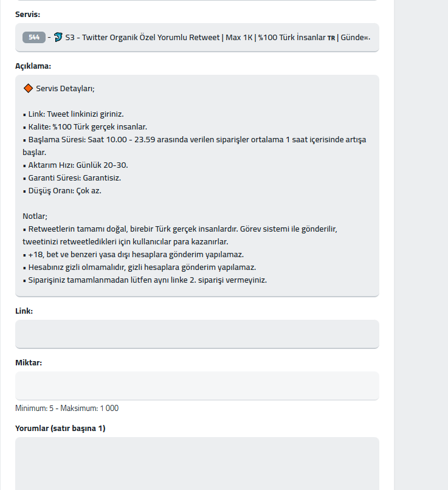Click the Minimum: 5 - Maksimum: 1 000 hint
The image size is (448, 490).
pyautogui.click(x=67, y=408)
